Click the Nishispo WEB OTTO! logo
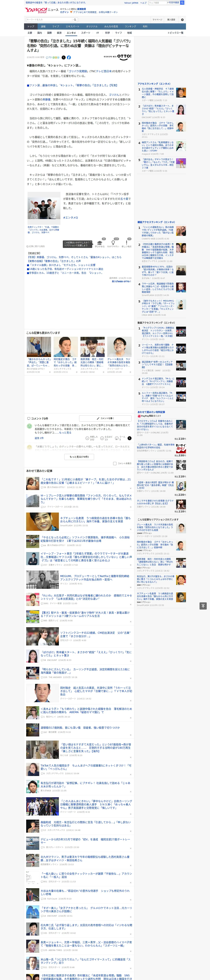Screen dimensions: 210x980 (117, 57)
